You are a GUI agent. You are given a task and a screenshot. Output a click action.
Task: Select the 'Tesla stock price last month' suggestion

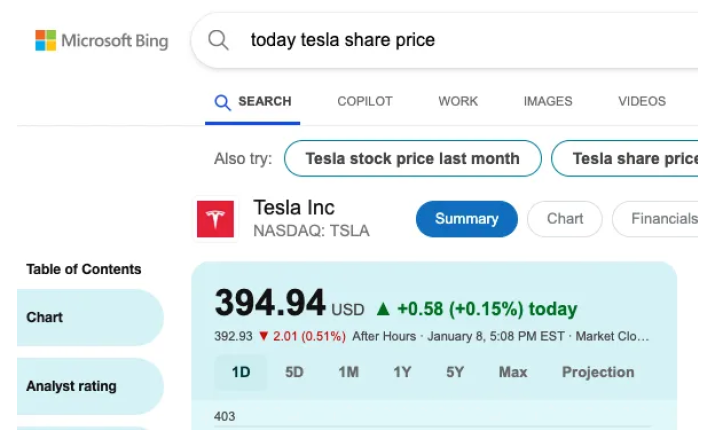click(x=413, y=158)
